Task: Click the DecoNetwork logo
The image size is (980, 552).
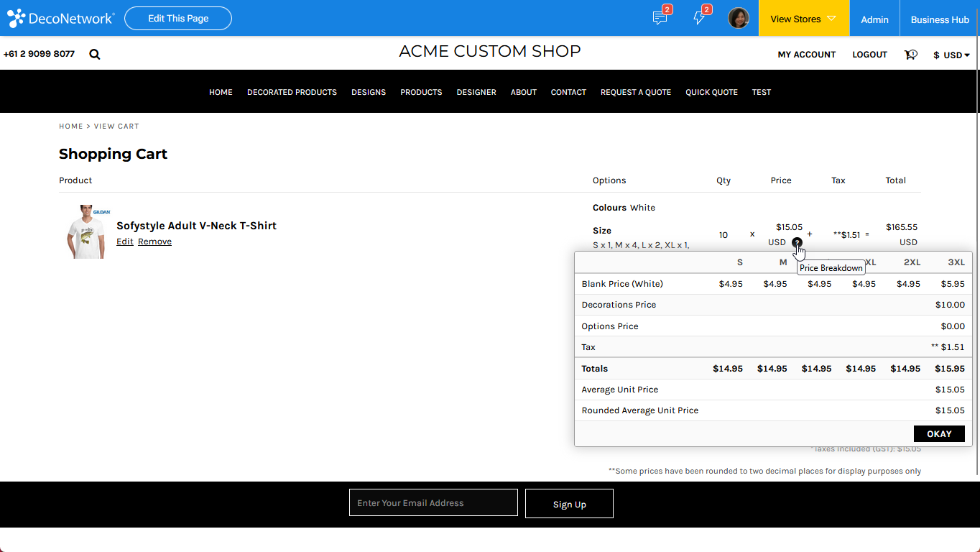Action: tap(60, 18)
